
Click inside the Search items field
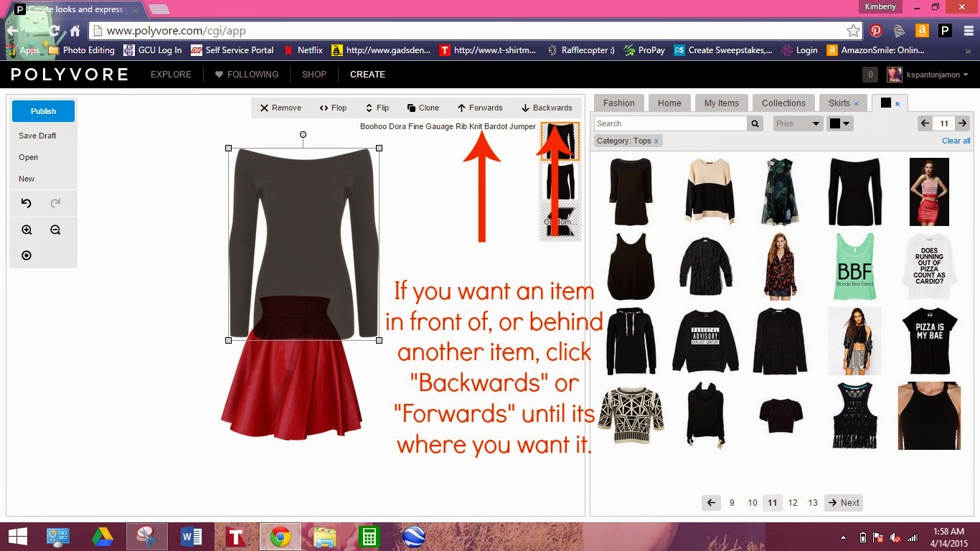(x=667, y=123)
